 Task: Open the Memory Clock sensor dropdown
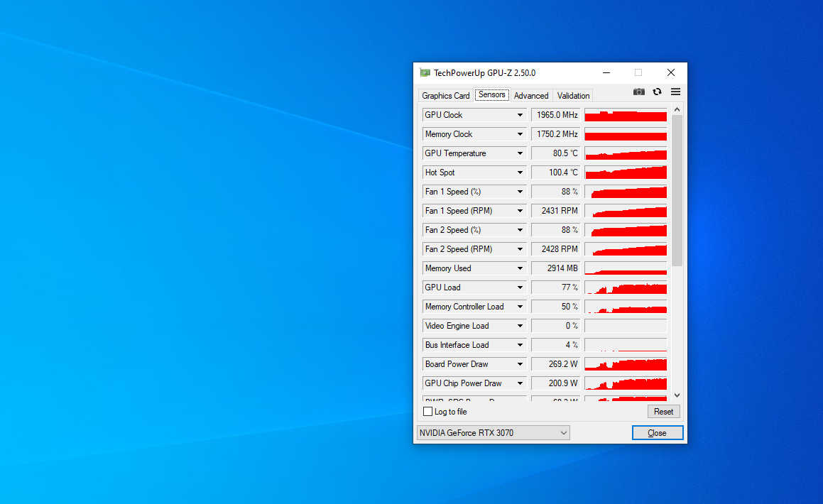point(520,134)
